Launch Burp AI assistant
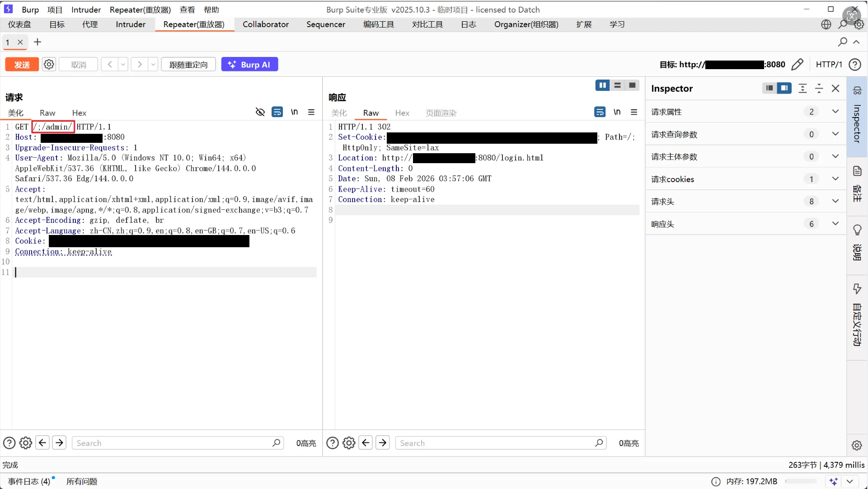 pos(249,65)
